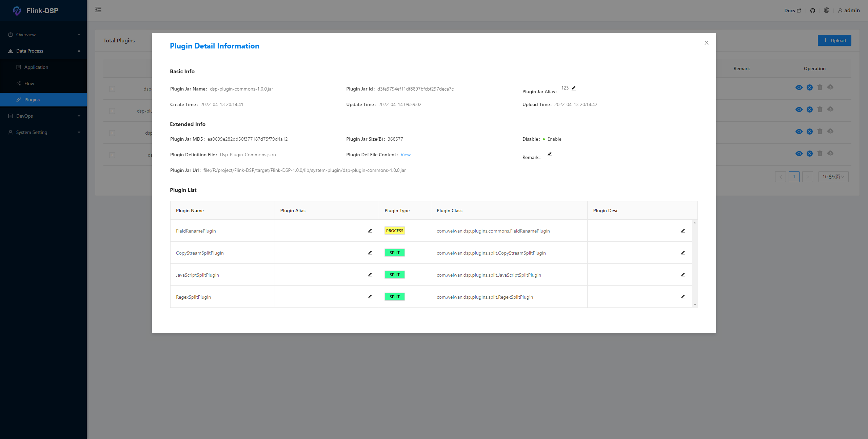Select Flow in the sidebar
The image size is (868, 439).
click(29, 83)
